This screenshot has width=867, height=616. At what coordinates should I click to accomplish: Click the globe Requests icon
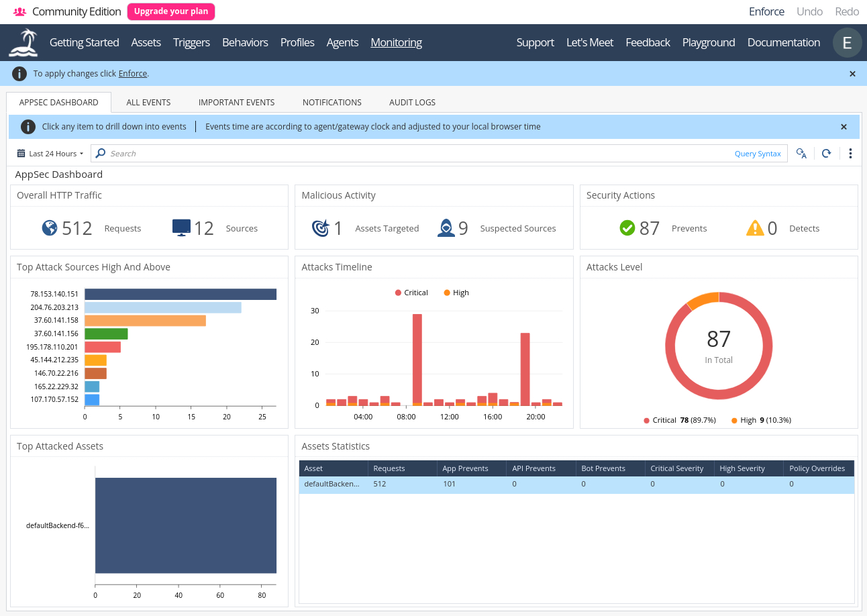(x=50, y=228)
